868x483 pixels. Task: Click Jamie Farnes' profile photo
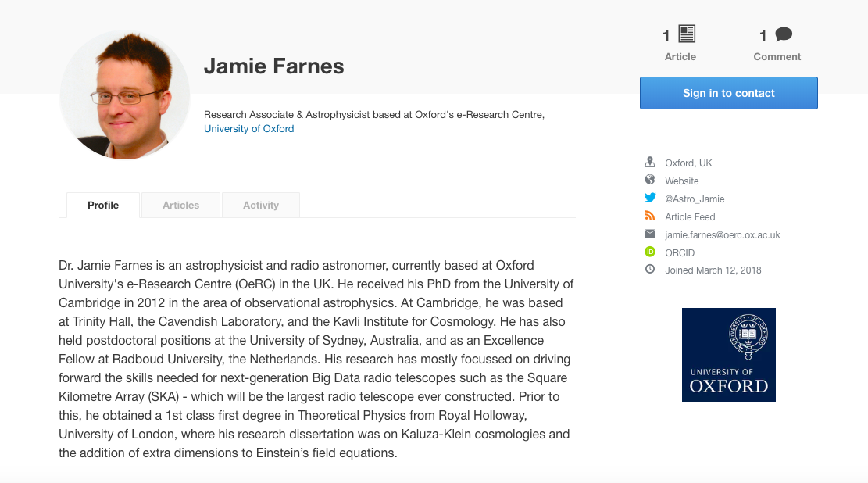pos(125,95)
